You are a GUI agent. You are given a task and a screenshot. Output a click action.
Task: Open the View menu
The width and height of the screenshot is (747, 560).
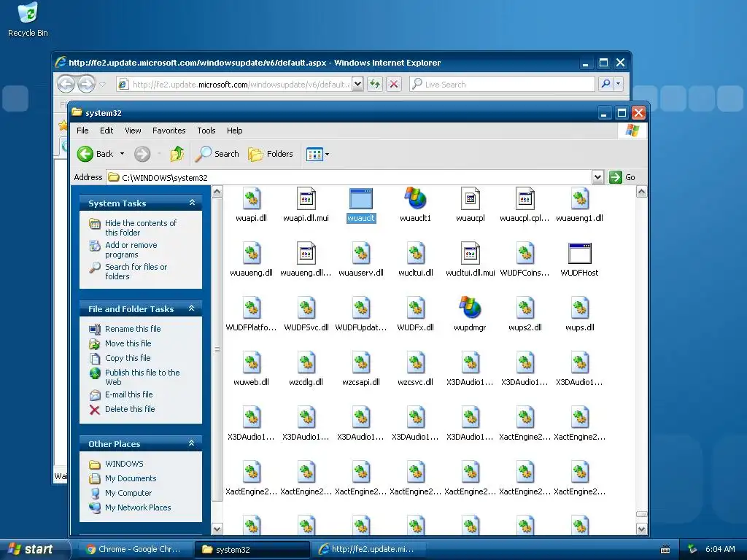(x=133, y=131)
